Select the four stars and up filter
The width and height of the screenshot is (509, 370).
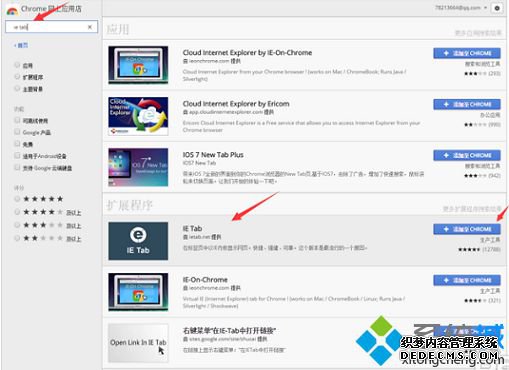pyautogui.click(x=17, y=212)
